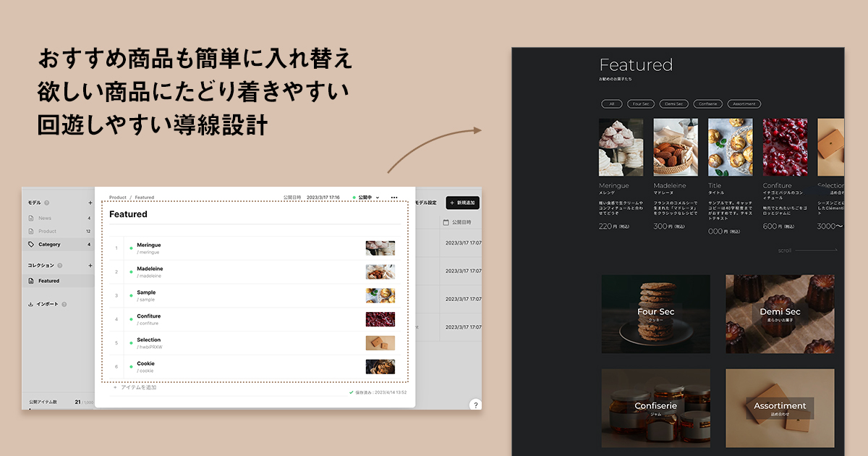Click the green status dot of Meringue
The height and width of the screenshot is (456, 868).
pyautogui.click(x=131, y=248)
